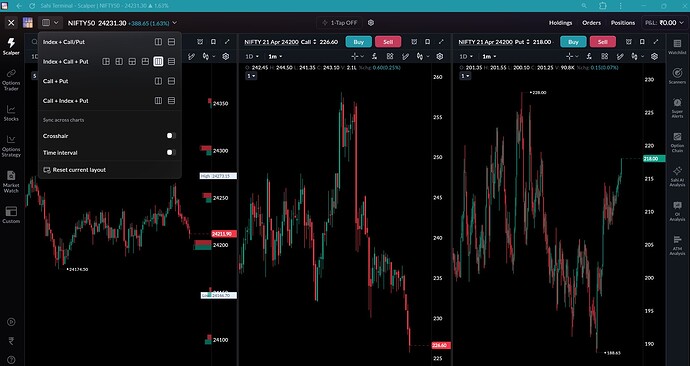Open Options Strategy sidebar item
This screenshot has width=690, height=366.
click(11, 146)
